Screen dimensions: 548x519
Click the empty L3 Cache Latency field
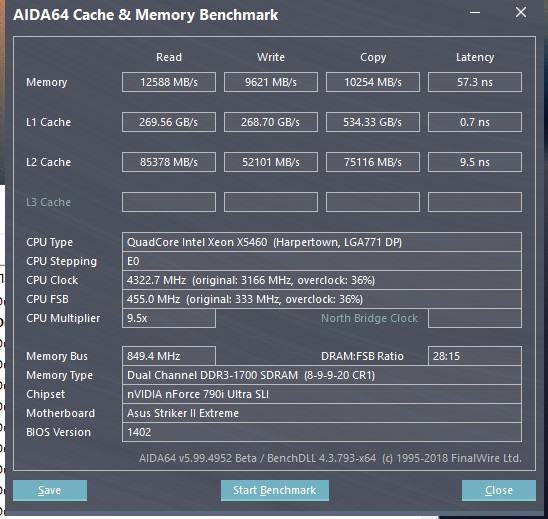tap(475, 202)
